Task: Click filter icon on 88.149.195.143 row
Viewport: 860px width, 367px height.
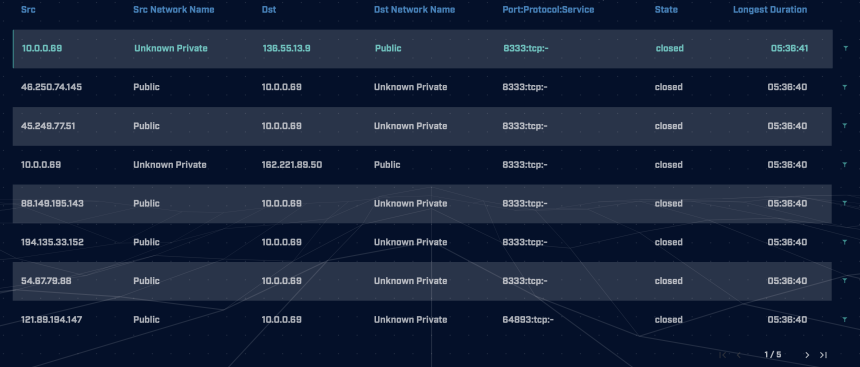Action: click(845, 204)
